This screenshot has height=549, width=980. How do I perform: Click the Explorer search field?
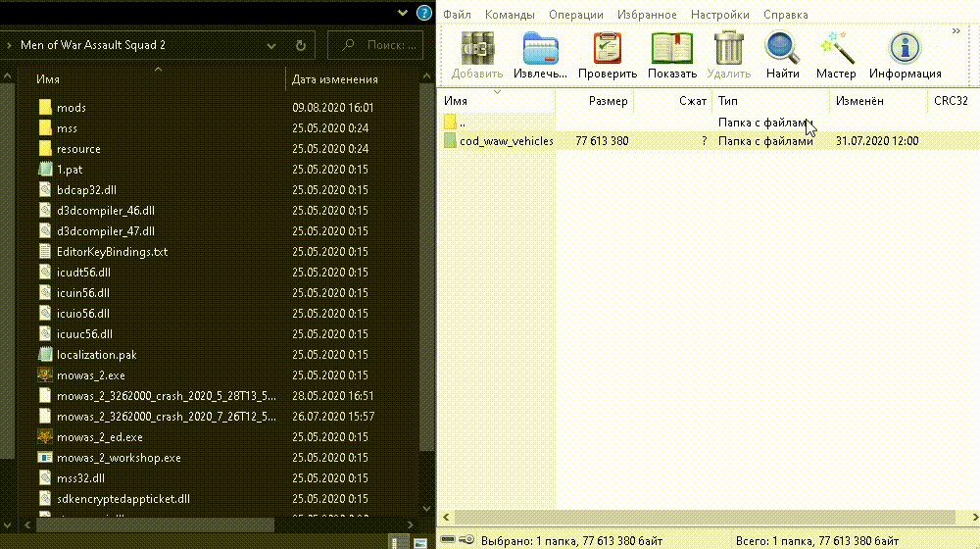(x=375, y=45)
